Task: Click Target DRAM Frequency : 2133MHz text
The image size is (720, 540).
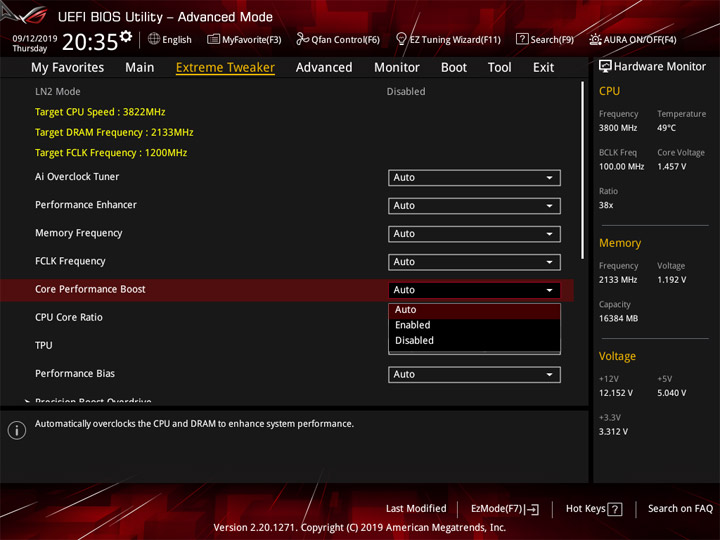Action: pyautogui.click(x=114, y=133)
